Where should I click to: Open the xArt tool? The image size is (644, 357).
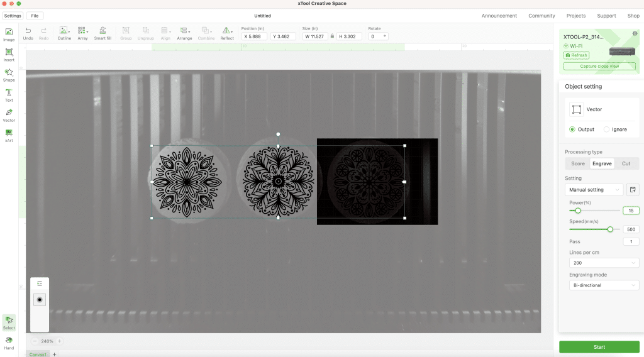tap(9, 135)
